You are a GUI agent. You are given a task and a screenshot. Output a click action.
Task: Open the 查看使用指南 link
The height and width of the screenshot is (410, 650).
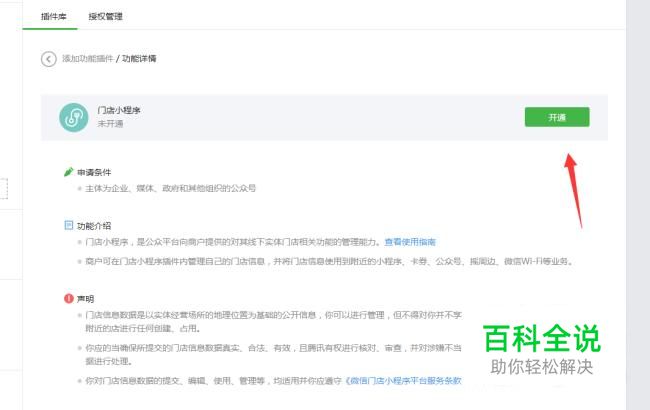pos(410,242)
